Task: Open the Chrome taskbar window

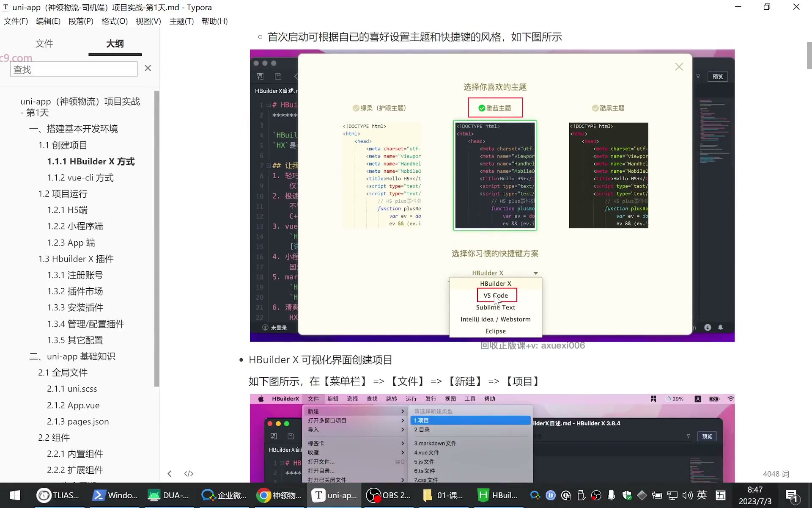Action: pyautogui.click(x=279, y=495)
